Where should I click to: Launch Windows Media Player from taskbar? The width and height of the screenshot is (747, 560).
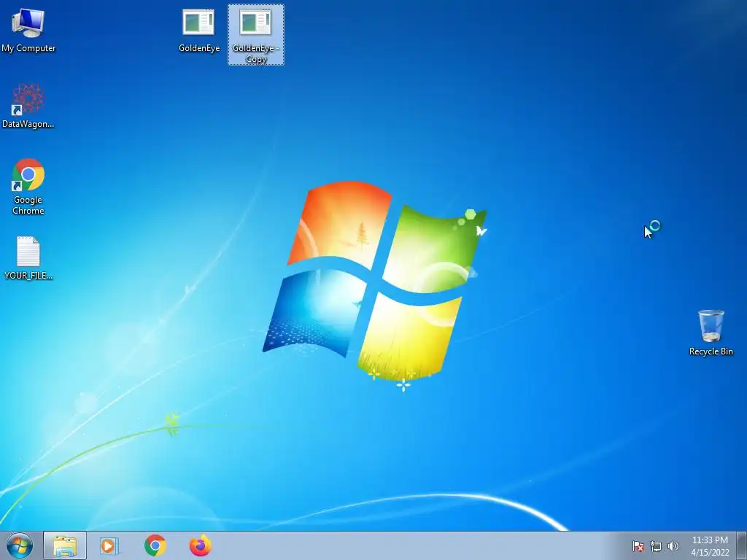109,545
